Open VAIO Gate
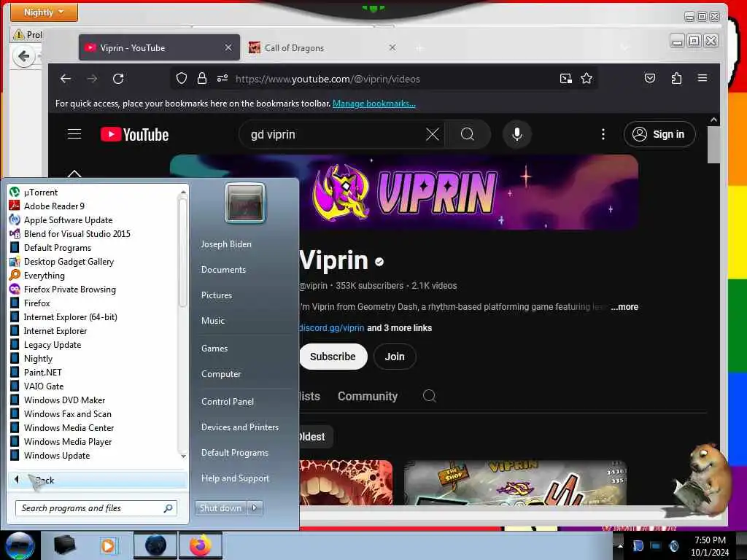The image size is (747, 560). (44, 386)
